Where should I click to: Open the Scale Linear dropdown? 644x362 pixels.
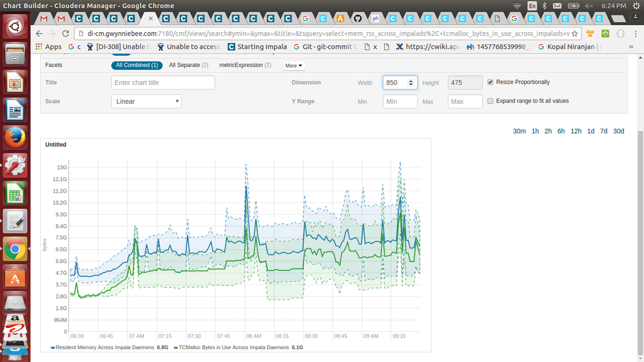(x=146, y=101)
